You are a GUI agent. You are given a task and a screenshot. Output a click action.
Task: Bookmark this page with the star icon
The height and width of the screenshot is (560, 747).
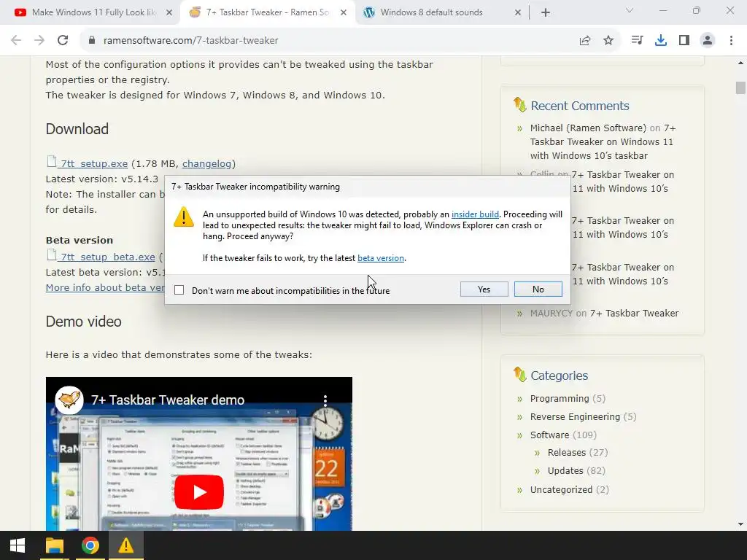(x=608, y=41)
